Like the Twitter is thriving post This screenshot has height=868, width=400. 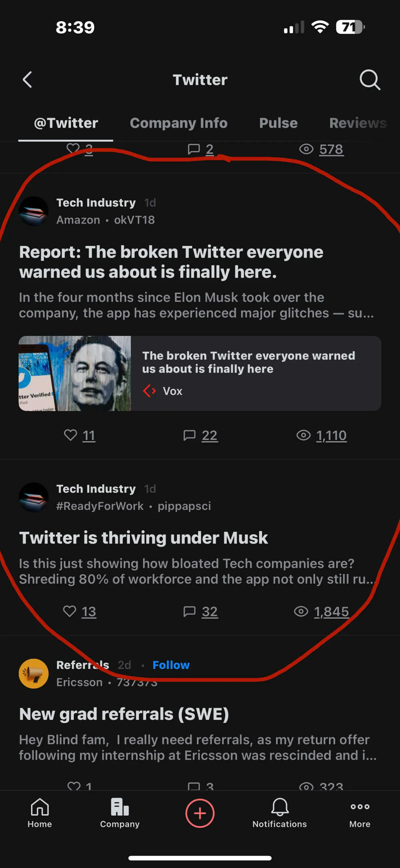tap(70, 611)
